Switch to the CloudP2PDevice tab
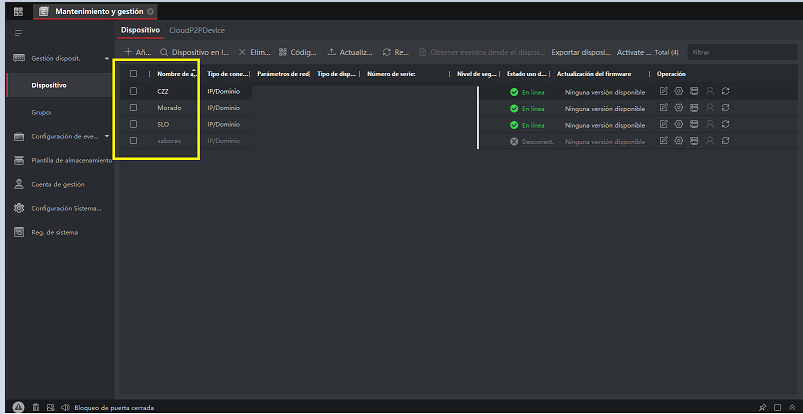 197,30
